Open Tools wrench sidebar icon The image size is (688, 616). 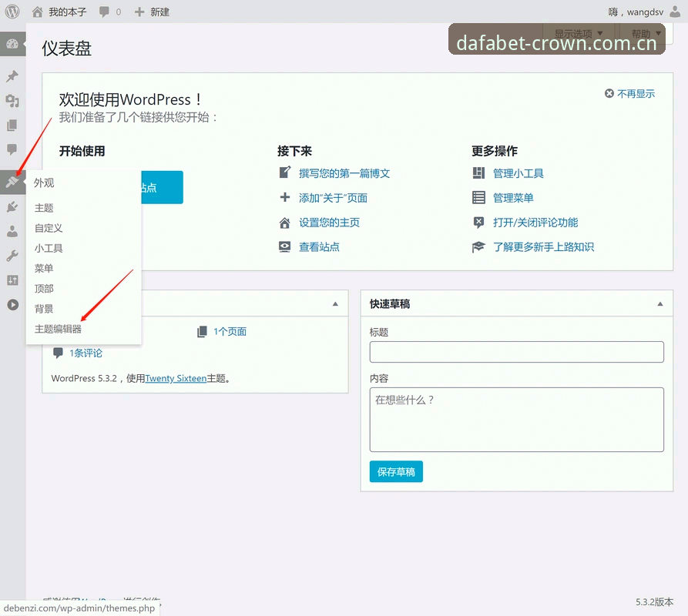12,256
